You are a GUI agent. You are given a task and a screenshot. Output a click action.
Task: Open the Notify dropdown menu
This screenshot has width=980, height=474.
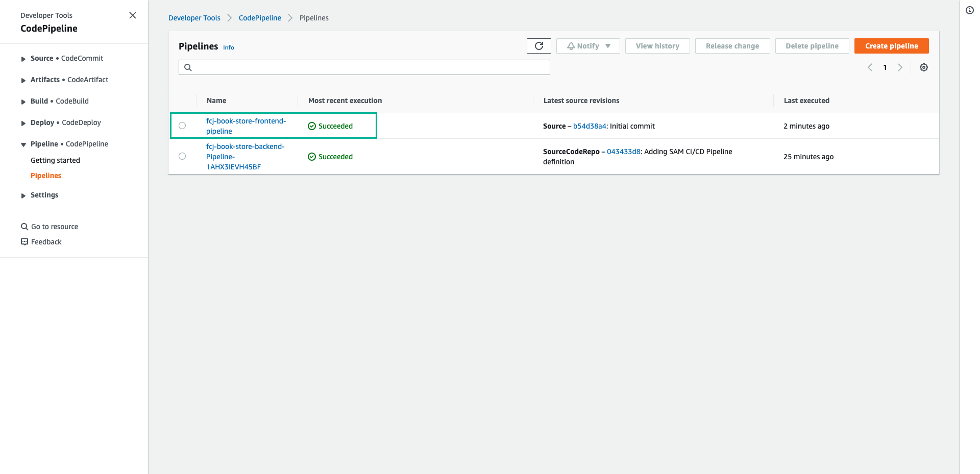pyautogui.click(x=588, y=46)
